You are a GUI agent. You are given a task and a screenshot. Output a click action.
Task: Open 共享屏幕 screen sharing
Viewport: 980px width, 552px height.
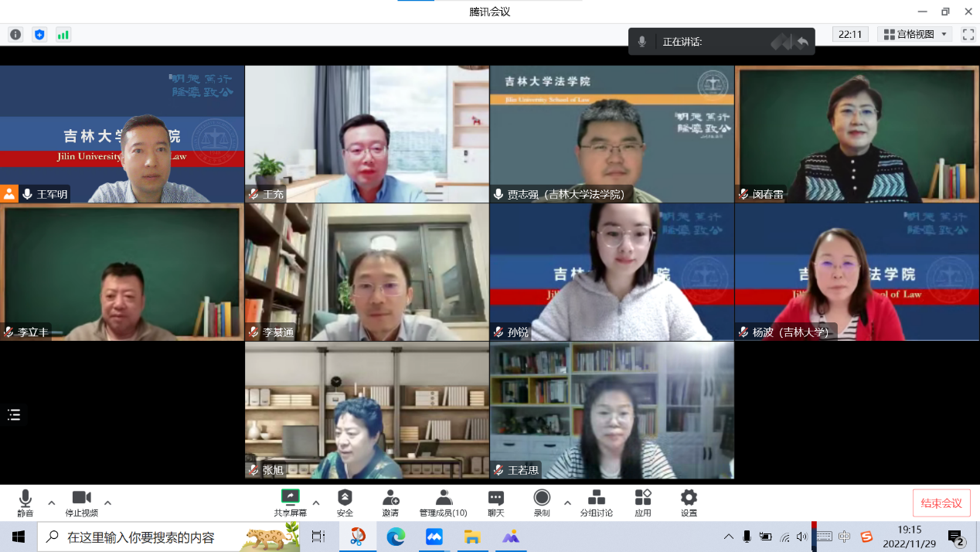[290, 499]
